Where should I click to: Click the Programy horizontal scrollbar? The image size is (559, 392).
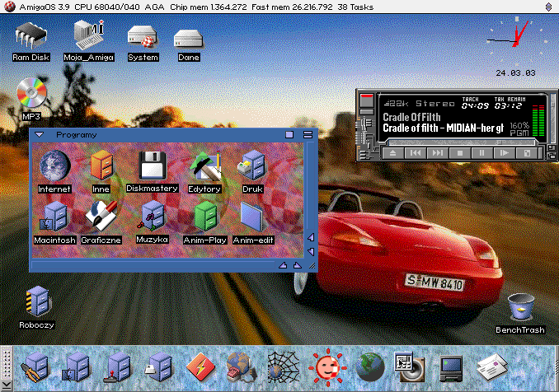pos(153,265)
